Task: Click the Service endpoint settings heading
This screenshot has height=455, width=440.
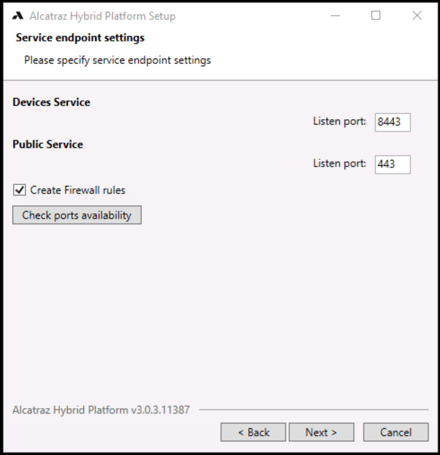Action: pos(80,37)
